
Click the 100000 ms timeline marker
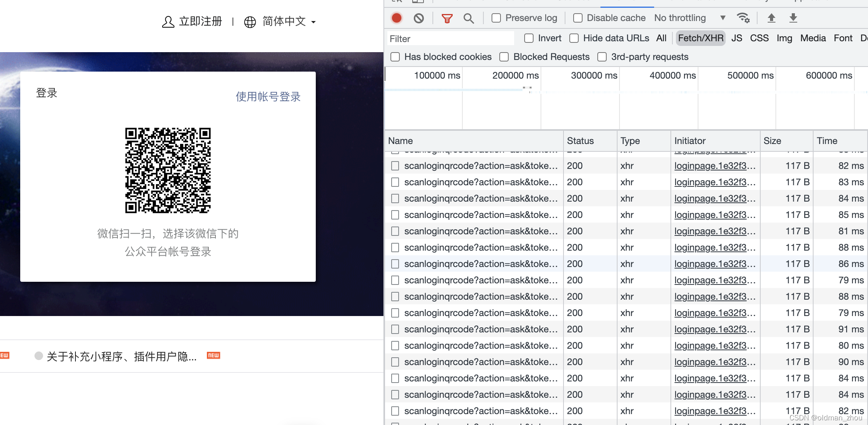[437, 76]
